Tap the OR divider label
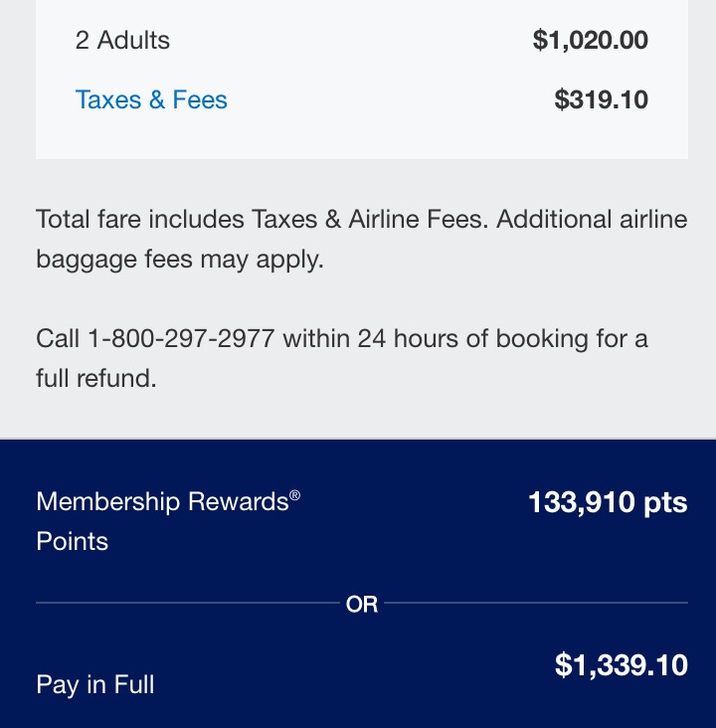Screen dimensions: 716x728 [362, 604]
